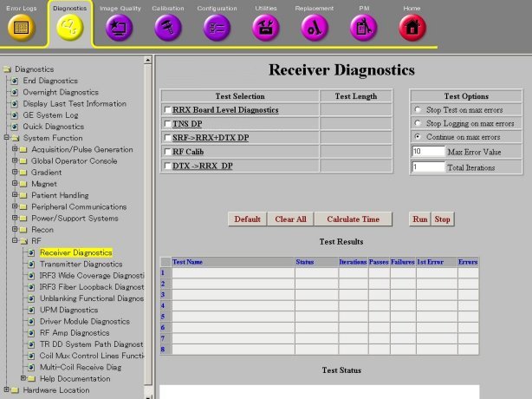Switch to the Diagnostics tab
The width and height of the screenshot is (532, 399).
69,23
